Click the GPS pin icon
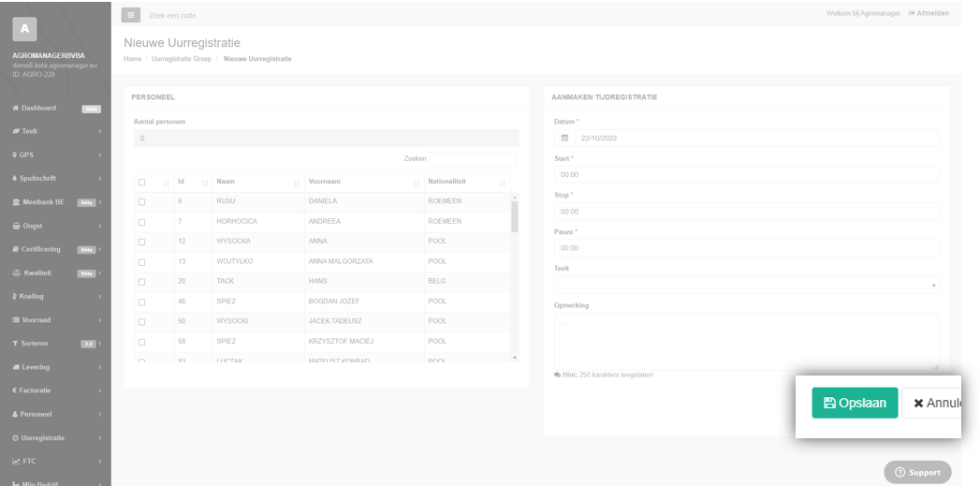 click(14, 155)
